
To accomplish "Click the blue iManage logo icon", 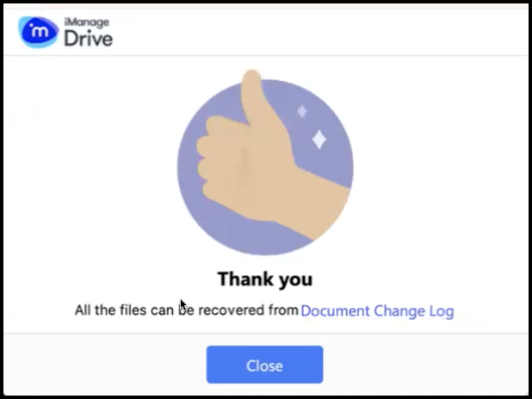I will (39, 32).
